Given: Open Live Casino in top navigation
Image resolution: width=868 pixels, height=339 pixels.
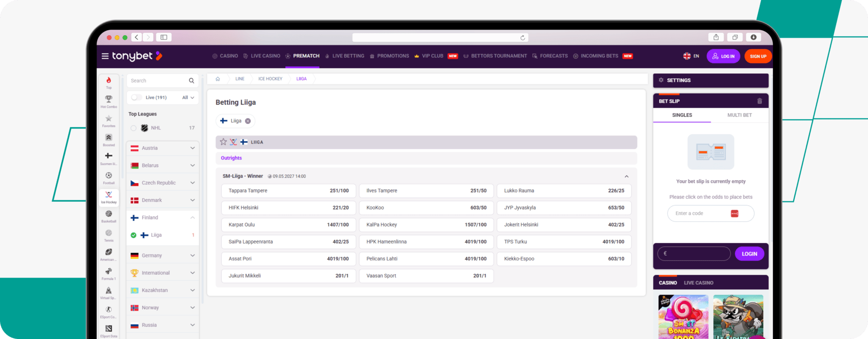Looking at the screenshot, I should 261,56.
